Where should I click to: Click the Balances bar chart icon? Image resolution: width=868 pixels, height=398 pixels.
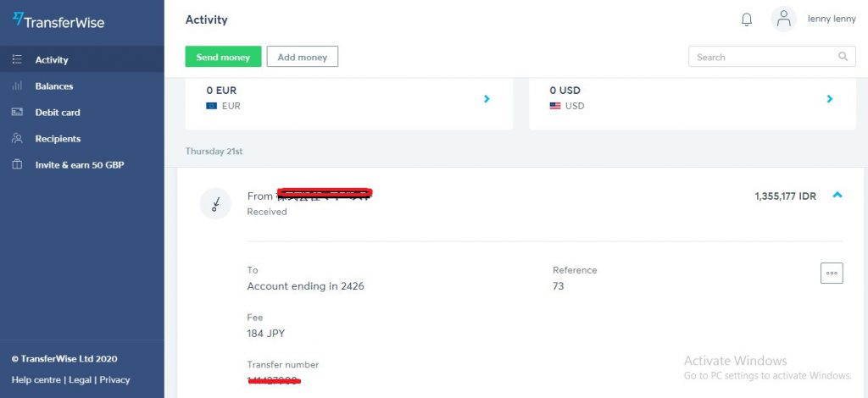pos(17,86)
